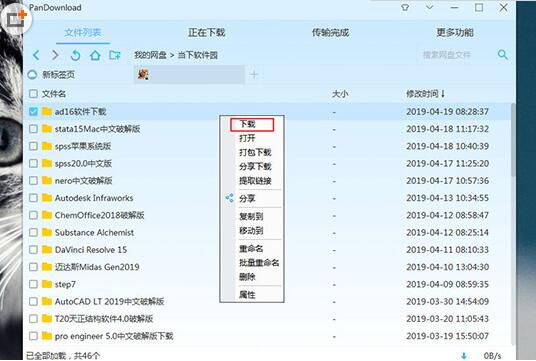Image resolution: width=536 pixels, height=361 pixels.
Task: Click folder icon of step7
Action: point(47,284)
